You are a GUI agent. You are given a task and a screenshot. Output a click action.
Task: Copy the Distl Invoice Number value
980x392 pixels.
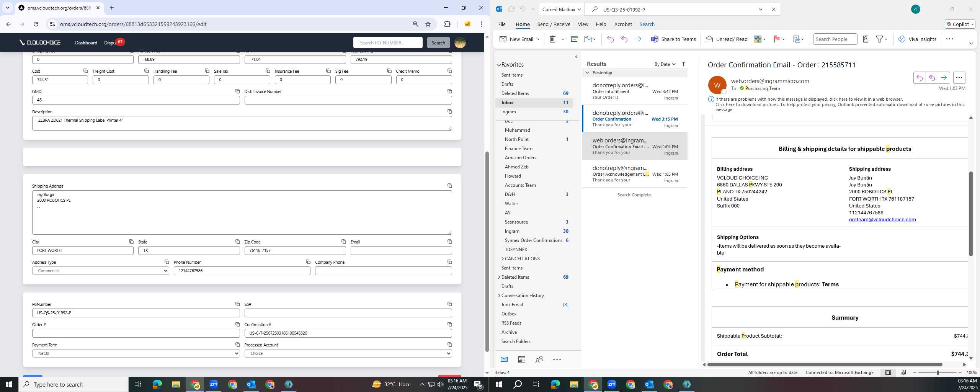[x=449, y=91]
